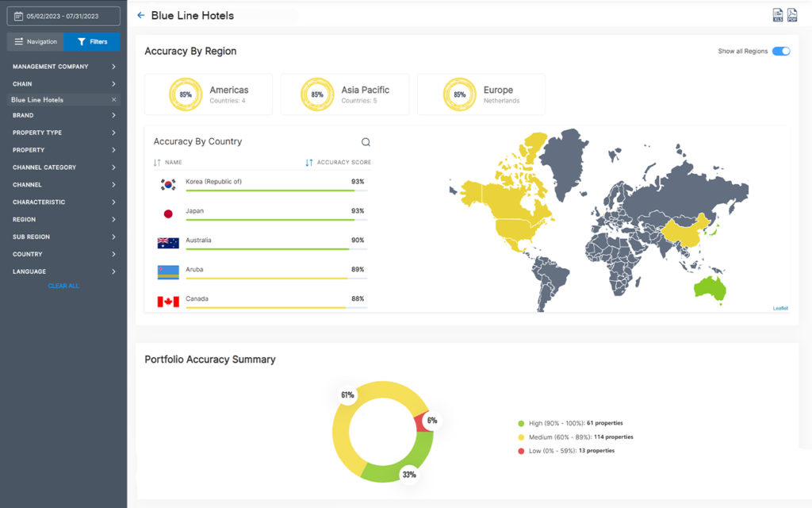Switch to the Navigation tab

point(35,41)
